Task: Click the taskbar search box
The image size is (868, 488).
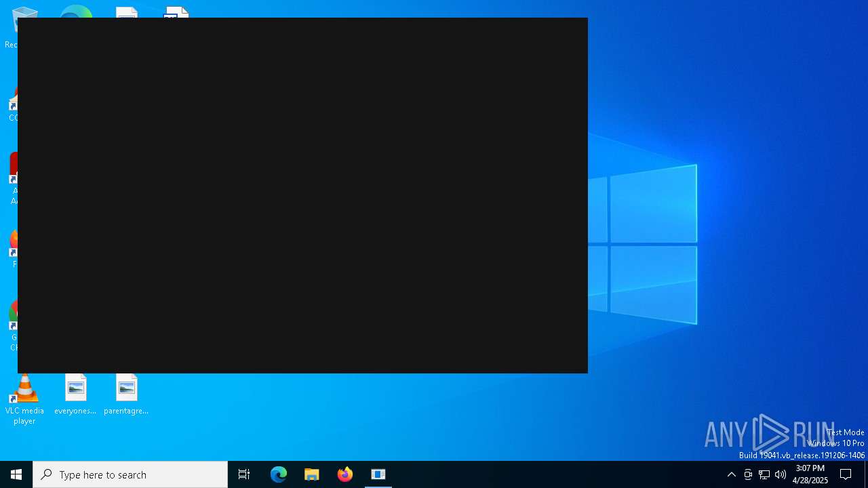Action: click(x=130, y=474)
